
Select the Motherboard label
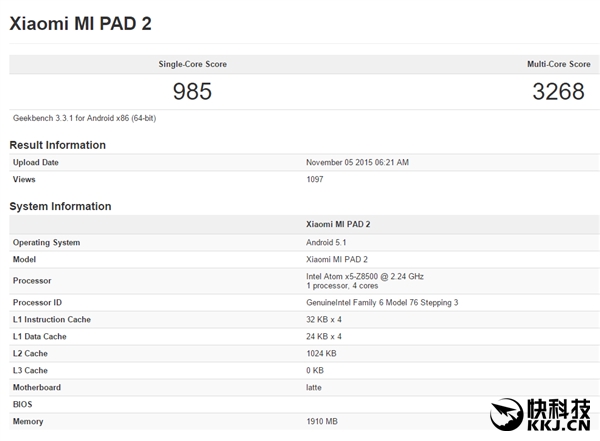[37, 387]
